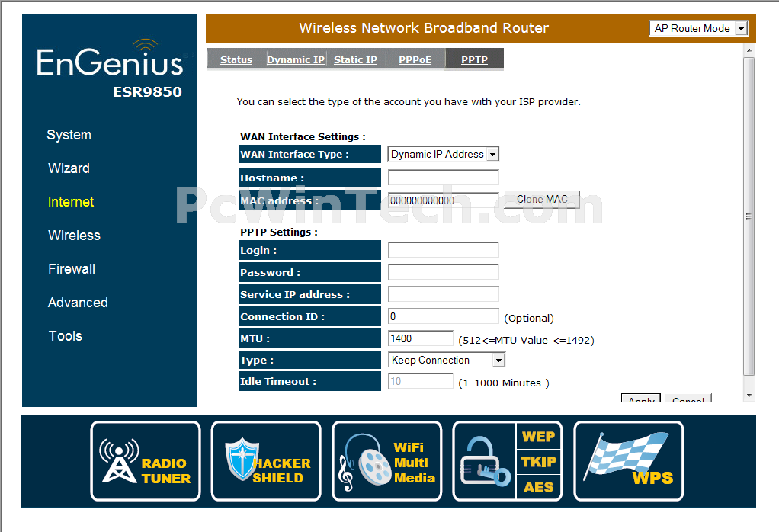Select the PPTP tab
The height and width of the screenshot is (532, 779).
pos(474,59)
